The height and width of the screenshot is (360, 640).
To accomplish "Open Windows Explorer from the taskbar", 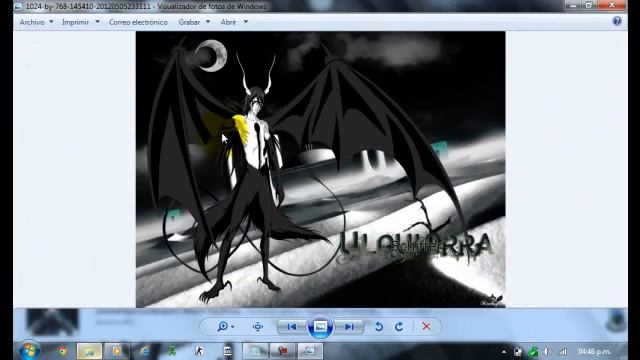I will pyautogui.click(x=89, y=351).
